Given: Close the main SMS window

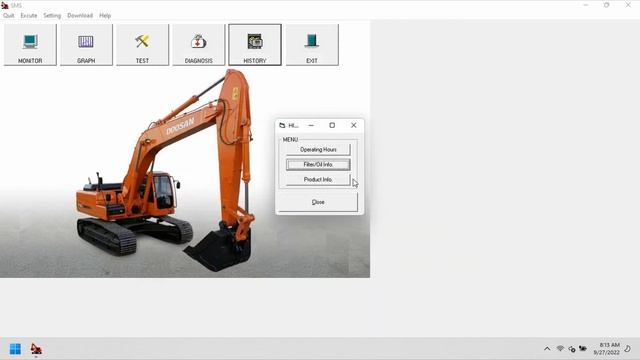Looking at the screenshot, I should coord(628,5).
